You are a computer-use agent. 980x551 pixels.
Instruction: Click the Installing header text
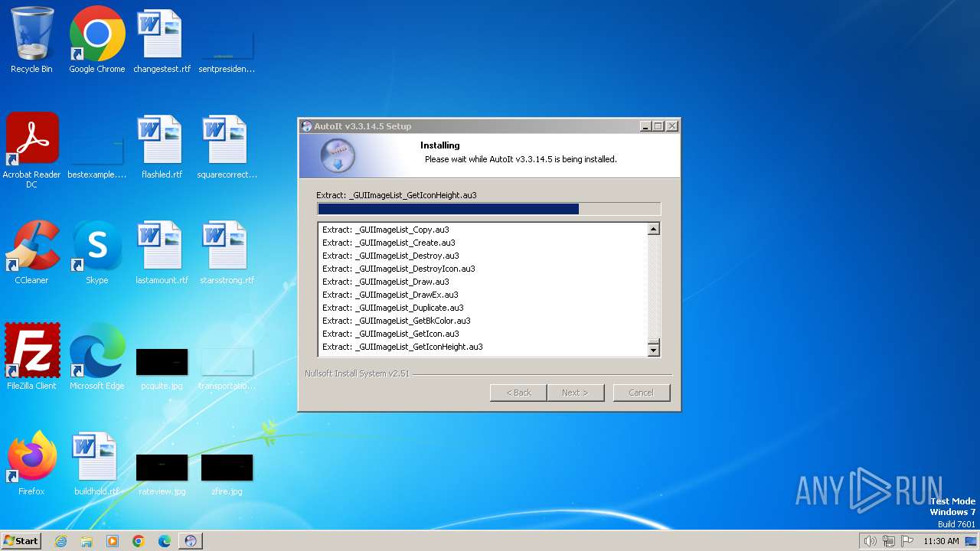click(440, 145)
